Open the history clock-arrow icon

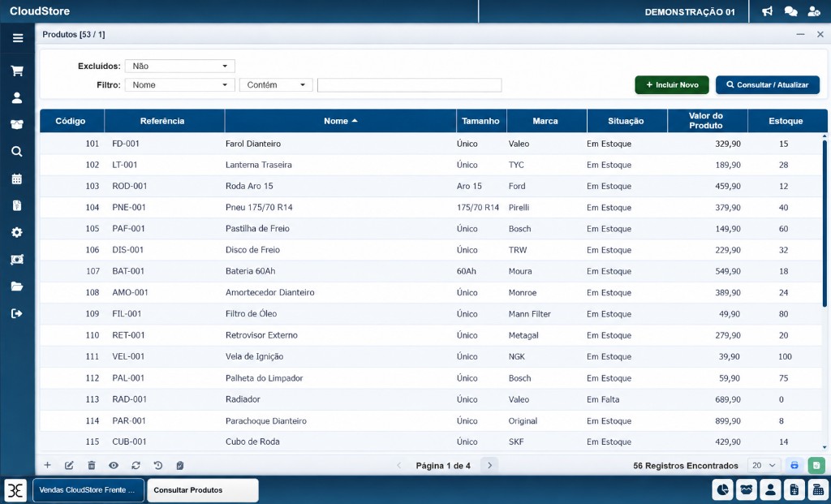[158, 465]
